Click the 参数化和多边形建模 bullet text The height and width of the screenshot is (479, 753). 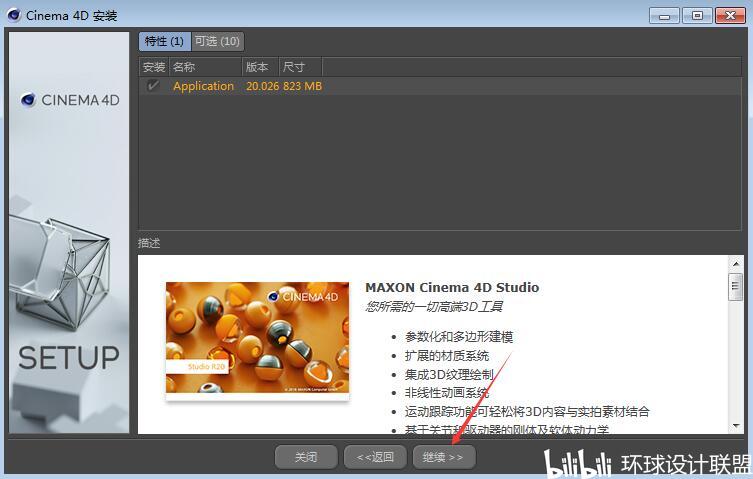tap(459, 337)
